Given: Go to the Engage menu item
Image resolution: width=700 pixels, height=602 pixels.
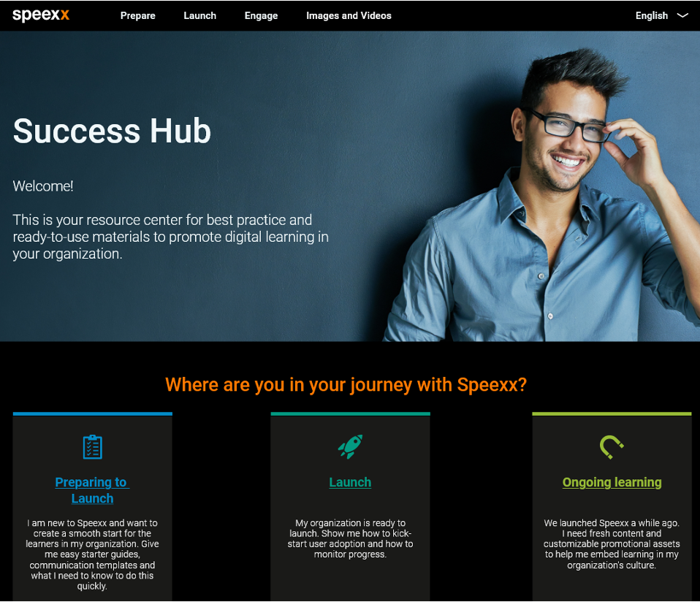Looking at the screenshot, I should (261, 15).
